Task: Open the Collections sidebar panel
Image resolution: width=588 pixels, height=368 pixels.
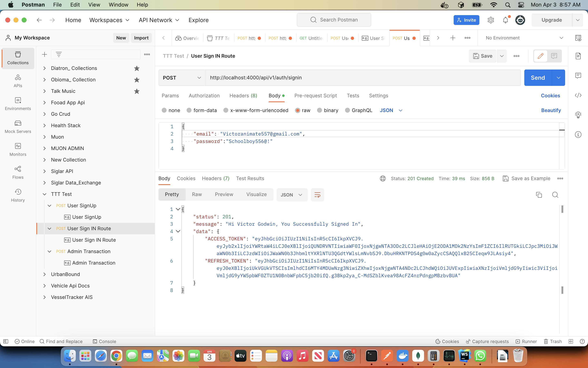Action: click(18, 58)
